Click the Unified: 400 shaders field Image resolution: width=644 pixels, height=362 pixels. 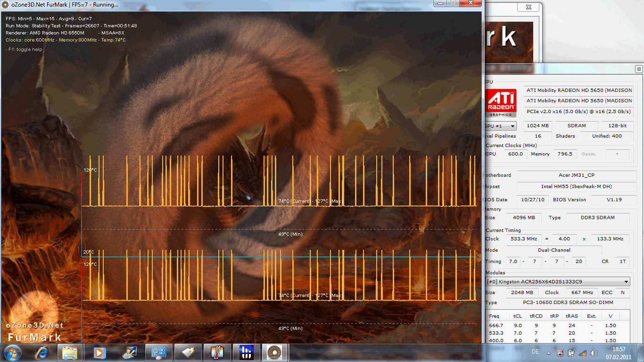click(607, 136)
